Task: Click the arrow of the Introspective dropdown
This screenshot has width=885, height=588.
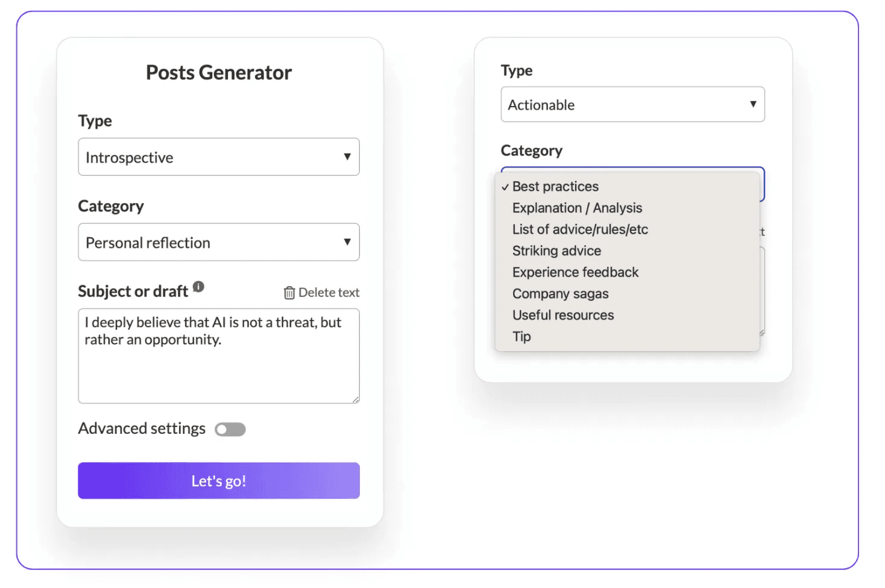Action: click(347, 157)
